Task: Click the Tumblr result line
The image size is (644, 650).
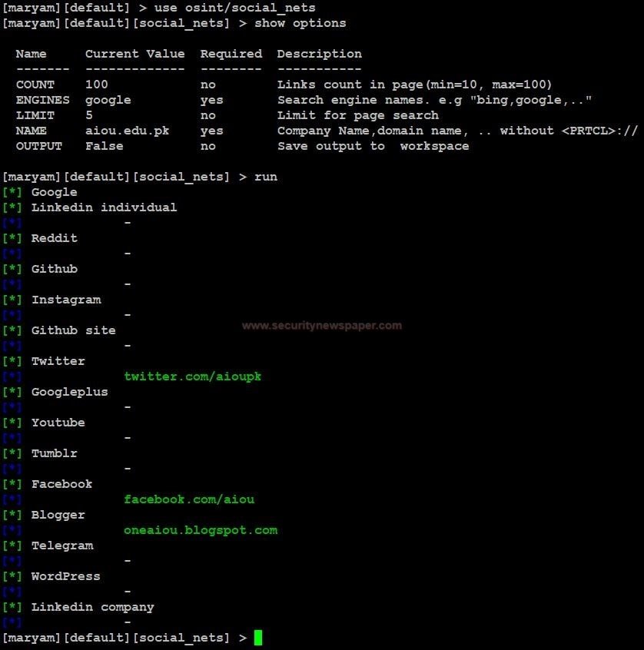Action: [55, 453]
